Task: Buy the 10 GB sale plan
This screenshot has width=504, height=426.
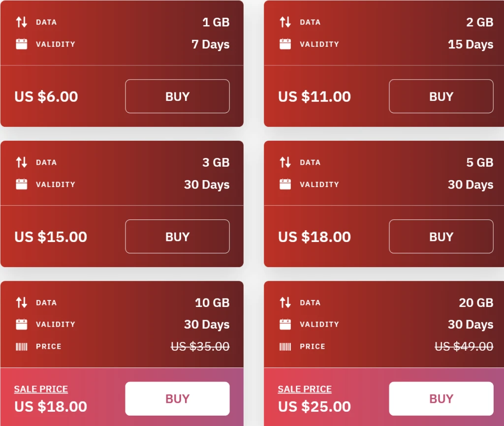Action: click(177, 398)
